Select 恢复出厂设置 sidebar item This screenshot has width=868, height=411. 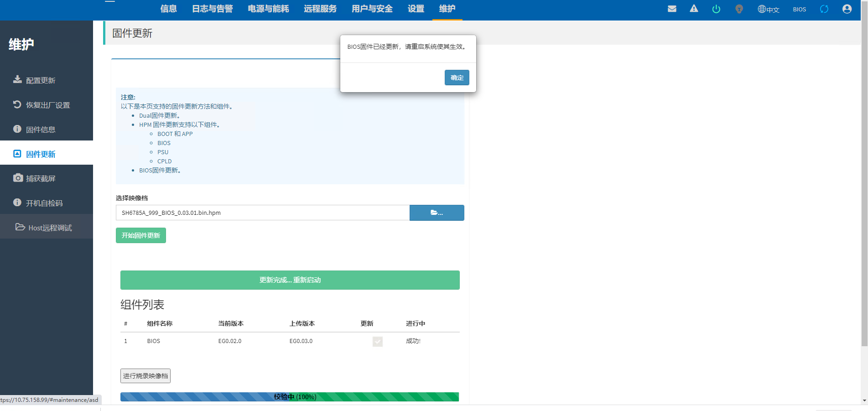(47, 105)
